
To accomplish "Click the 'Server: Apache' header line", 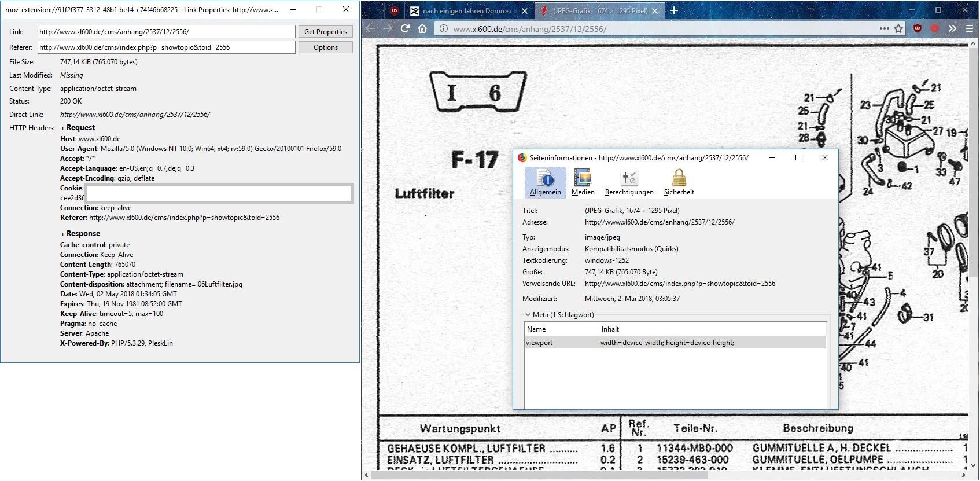I will pyautogui.click(x=84, y=333).
